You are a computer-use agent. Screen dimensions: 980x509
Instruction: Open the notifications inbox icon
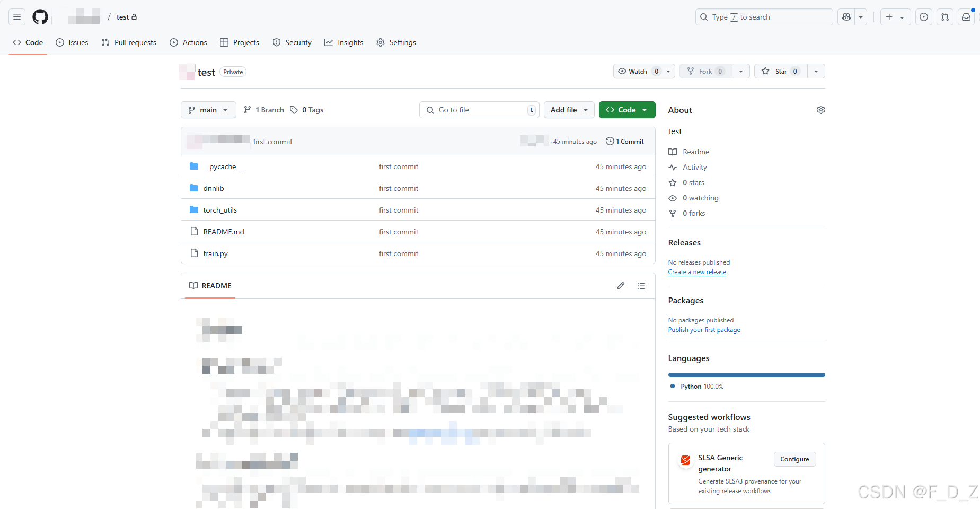pos(966,17)
